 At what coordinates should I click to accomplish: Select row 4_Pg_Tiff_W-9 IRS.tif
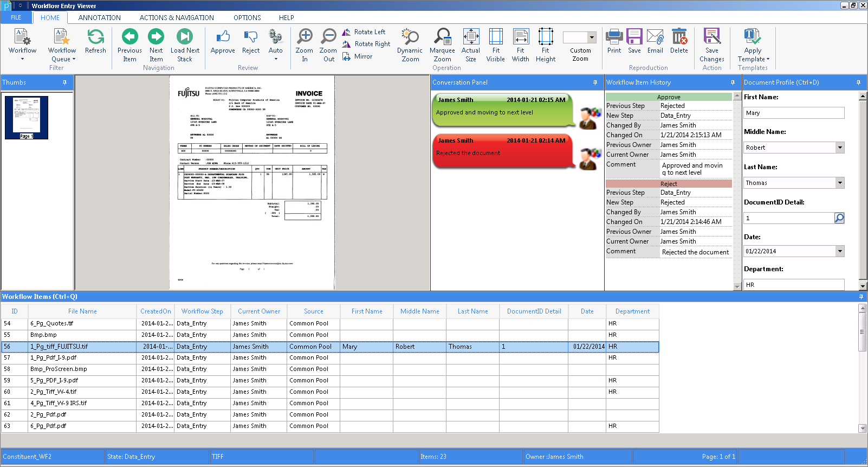(330, 403)
